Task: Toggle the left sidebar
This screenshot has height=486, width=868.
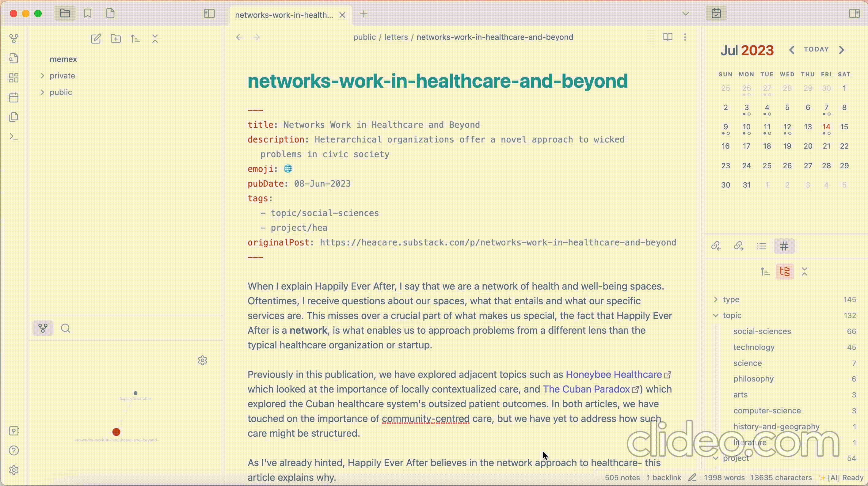Action: tap(209, 14)
